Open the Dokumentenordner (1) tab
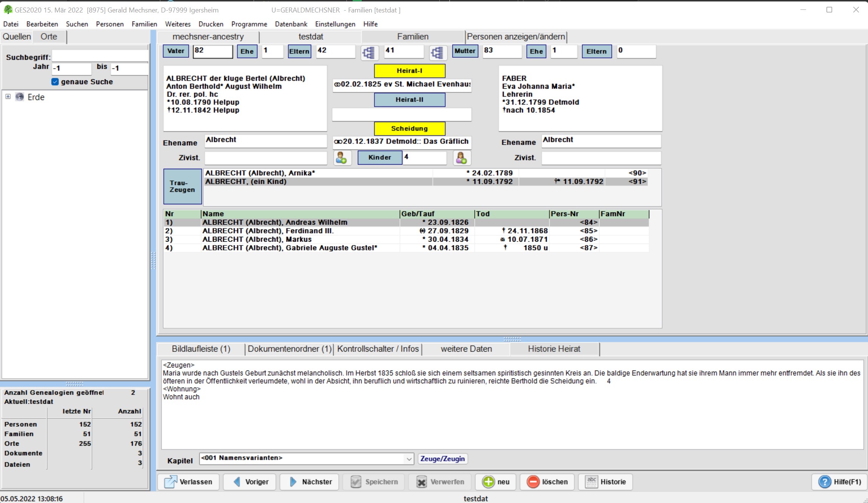 pos(290,349)
